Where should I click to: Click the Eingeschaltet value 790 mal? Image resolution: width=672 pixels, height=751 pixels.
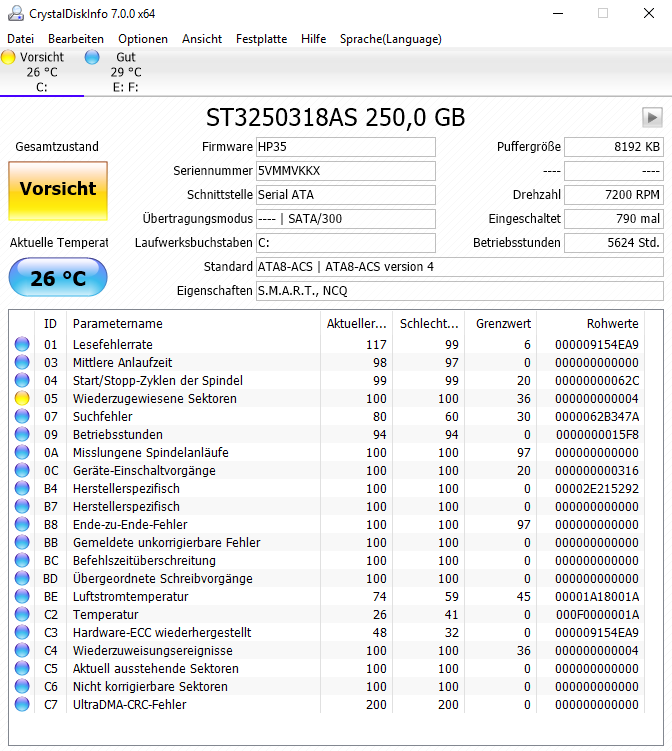coord(614,218)
